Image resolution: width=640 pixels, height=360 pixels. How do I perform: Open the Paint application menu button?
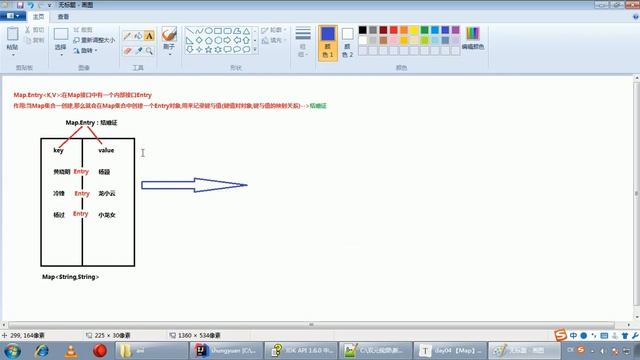[x=13, y=16]
